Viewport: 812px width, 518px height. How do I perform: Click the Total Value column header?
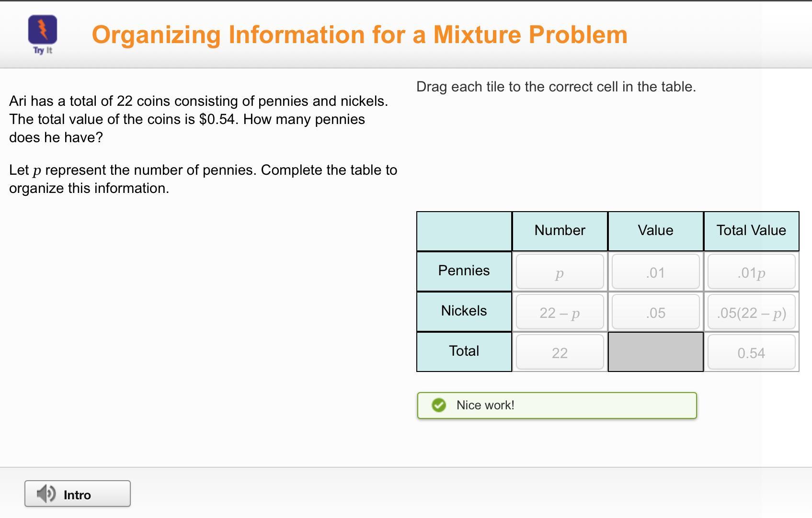click(x=752, y=231)
